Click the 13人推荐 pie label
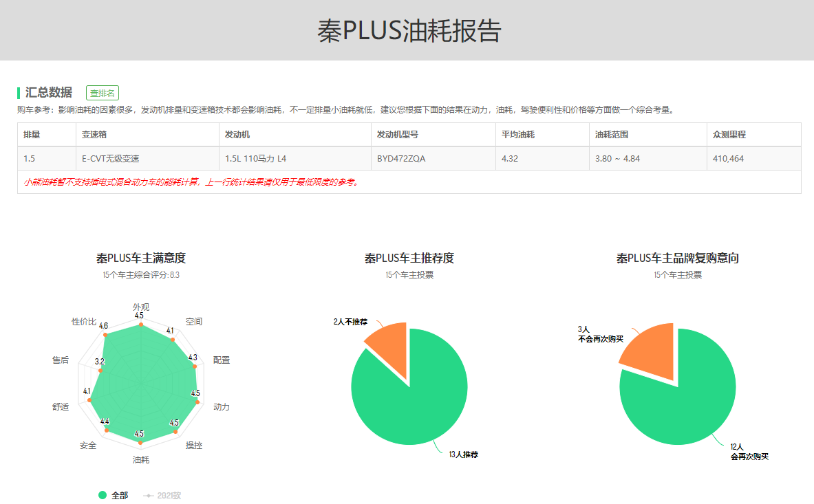This screenshot has width=814, height=504. coord(464,454)
